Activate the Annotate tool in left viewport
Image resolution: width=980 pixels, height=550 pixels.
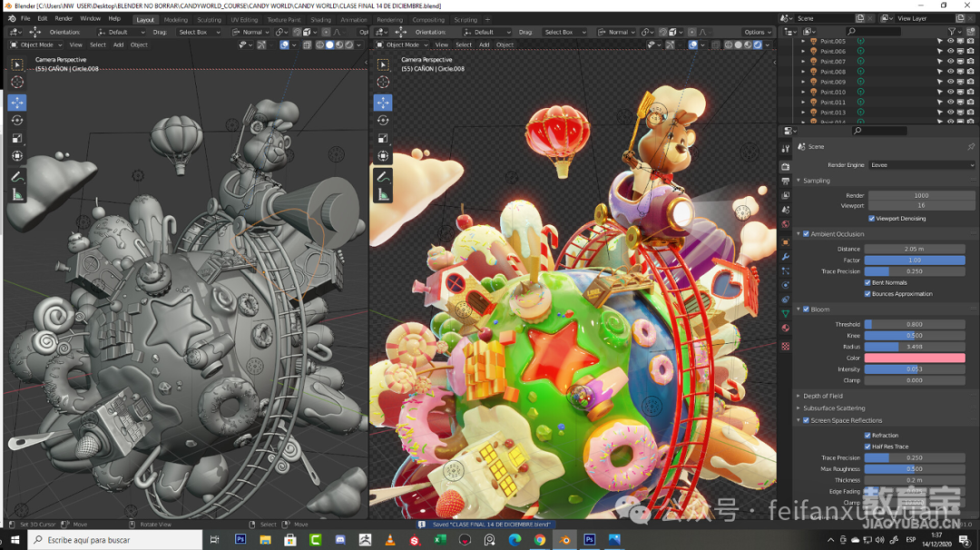pyautogui.click(x=17, y=177)
